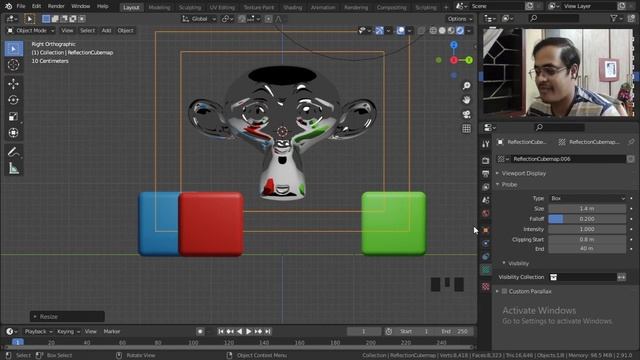Enable the Custom Parallax checkbox
Image resolution: width=640 pixels, height=360 pixels.
coord(504,291)
